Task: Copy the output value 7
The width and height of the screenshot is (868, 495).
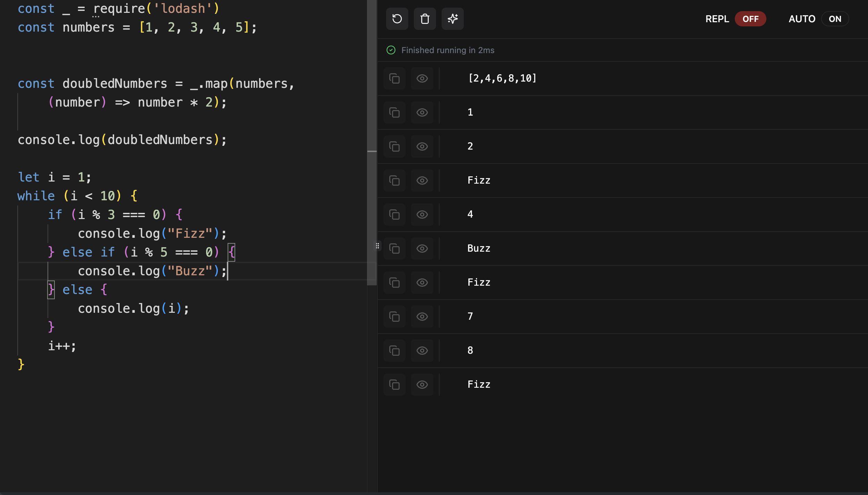Action: click(394, 317)
